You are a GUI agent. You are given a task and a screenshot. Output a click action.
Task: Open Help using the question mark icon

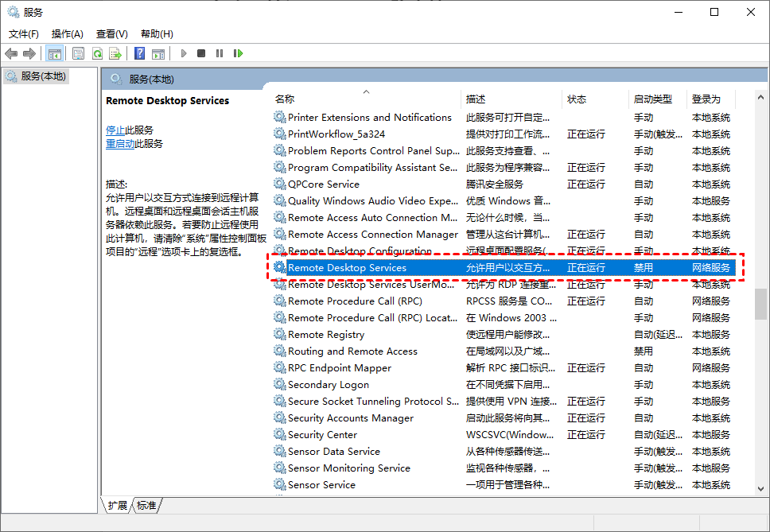[140, 53]
